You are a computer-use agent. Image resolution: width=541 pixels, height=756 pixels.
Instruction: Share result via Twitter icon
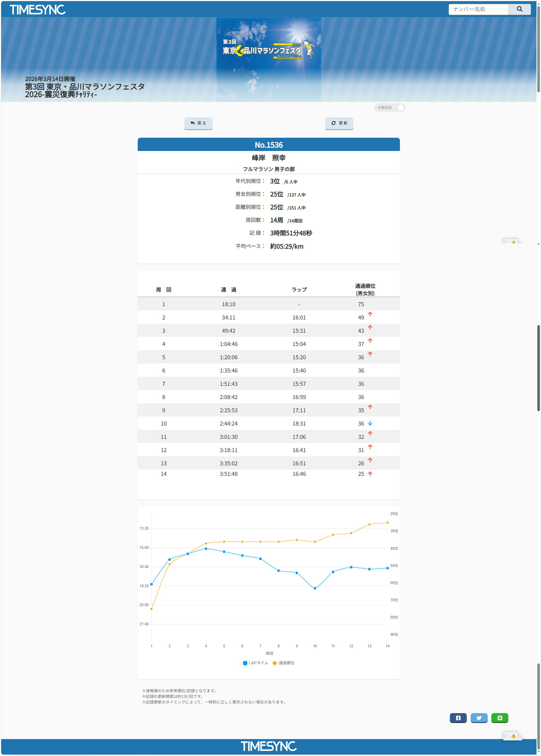479,718
